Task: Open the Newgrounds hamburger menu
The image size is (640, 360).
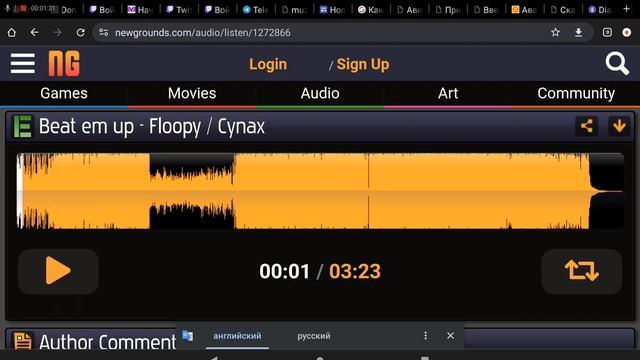Action: coord(23,63)
